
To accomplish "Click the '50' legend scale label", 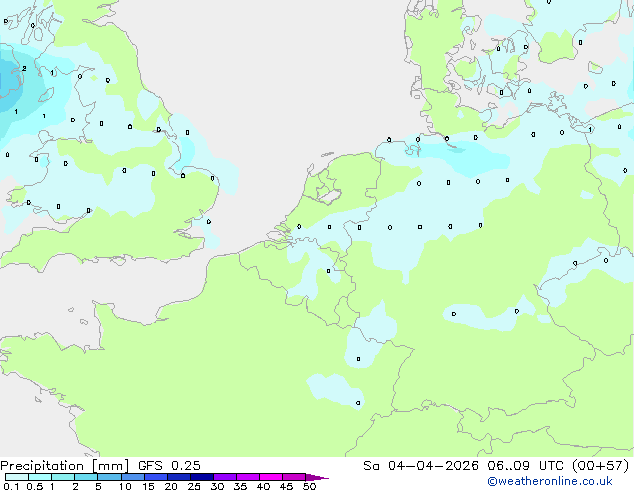I will coord(309,486).
